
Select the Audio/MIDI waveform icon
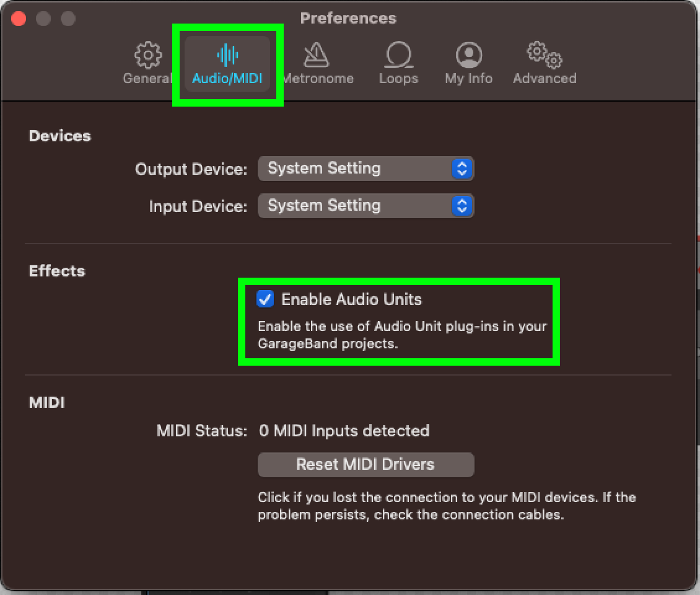[x=227, y=55]
